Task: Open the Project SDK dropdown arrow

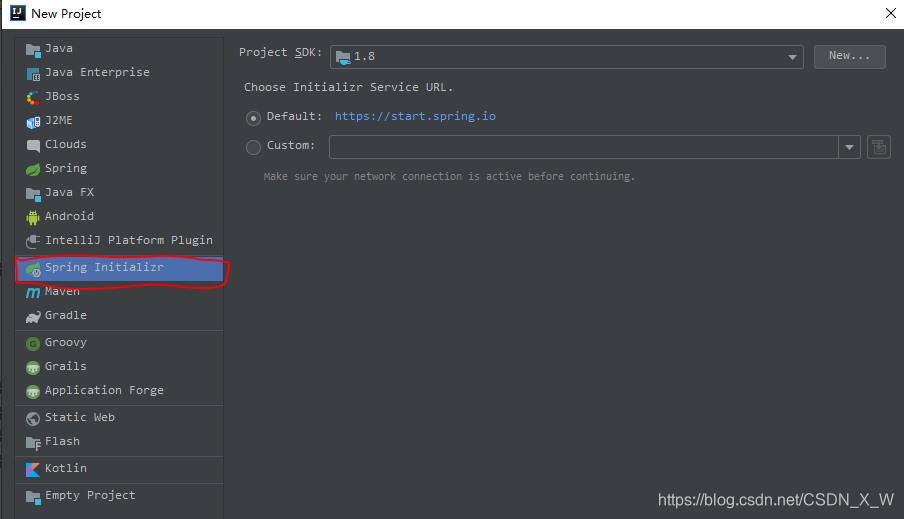Action: (x=792, y=57)
